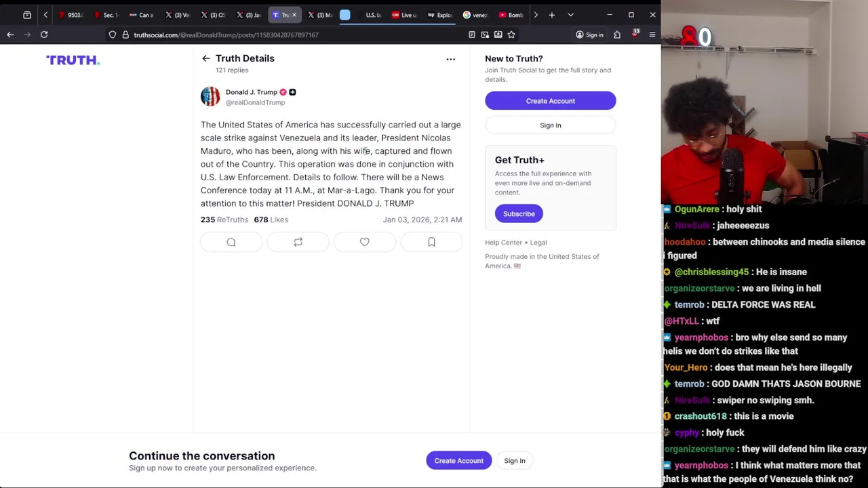Open the Legal link
This screenshot has width=868, height=488.
coord(538,243)
